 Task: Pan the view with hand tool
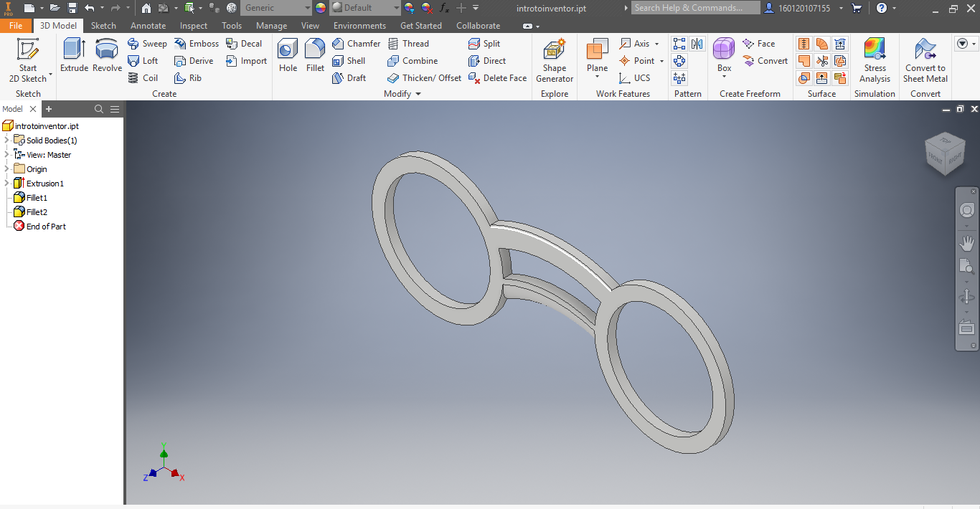[967, 243]
